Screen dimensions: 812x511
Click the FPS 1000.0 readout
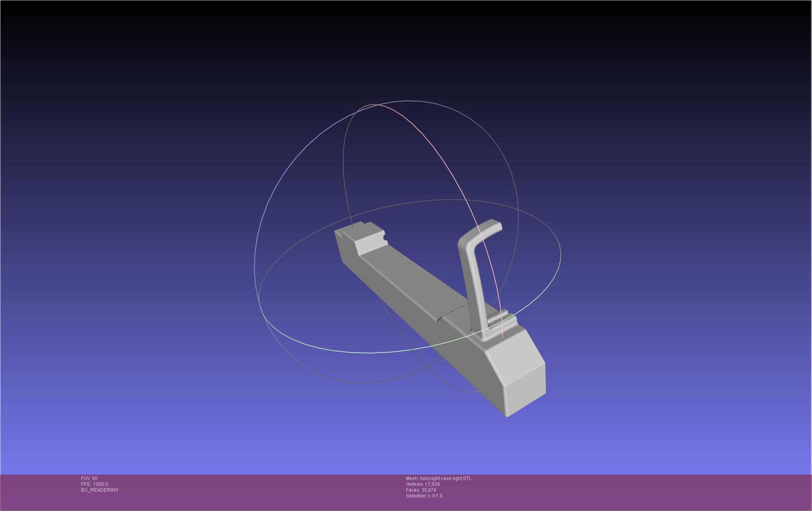pos(95,484)
